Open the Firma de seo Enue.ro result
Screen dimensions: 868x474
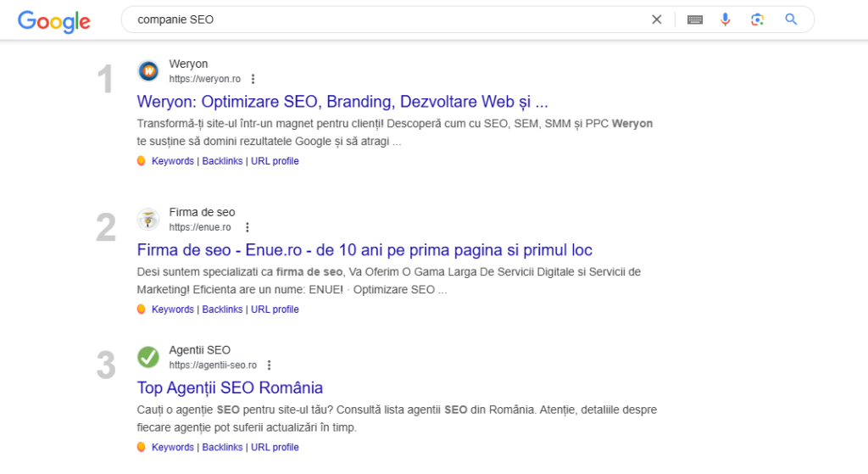364,250
